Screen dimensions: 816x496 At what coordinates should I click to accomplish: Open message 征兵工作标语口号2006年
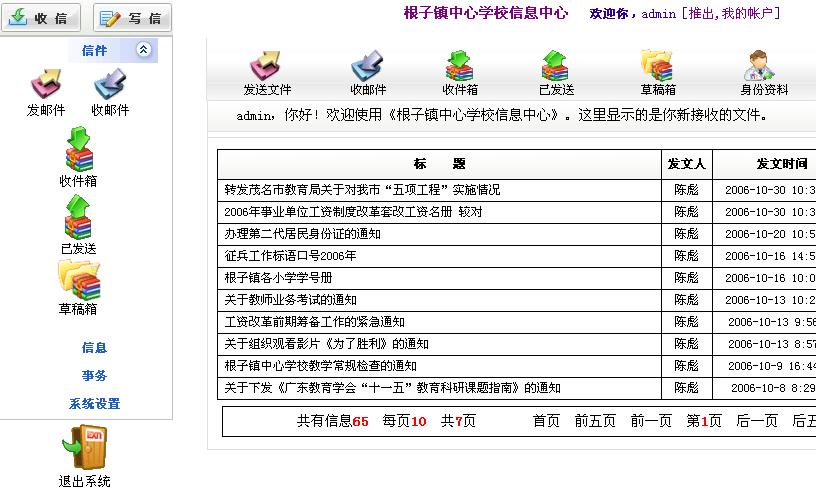pos(290,256)
